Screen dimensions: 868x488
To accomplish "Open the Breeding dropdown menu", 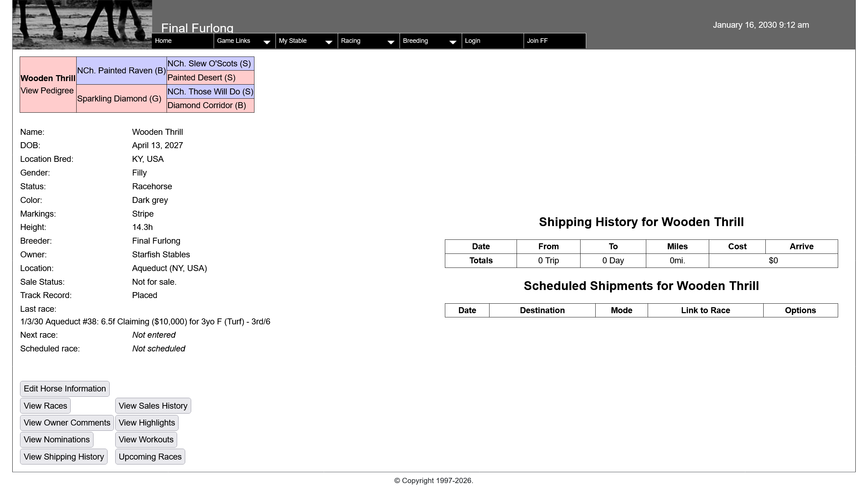I will 415,41.
